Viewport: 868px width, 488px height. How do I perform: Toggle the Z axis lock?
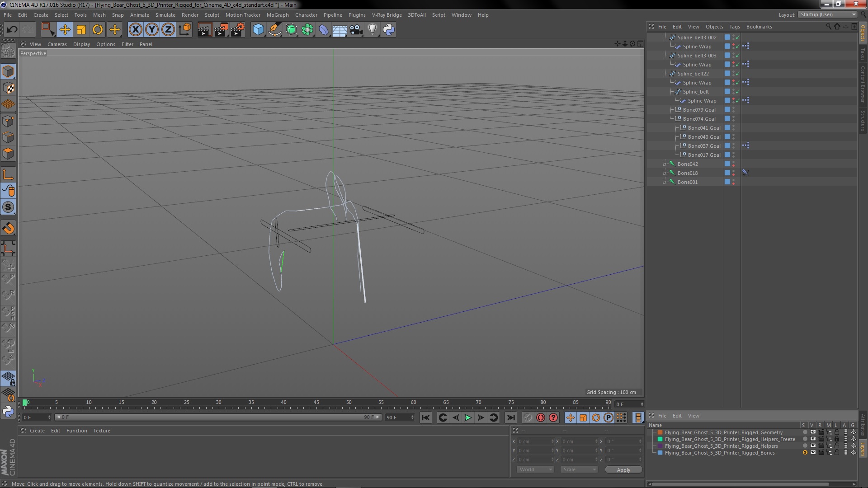pos(168,30)
